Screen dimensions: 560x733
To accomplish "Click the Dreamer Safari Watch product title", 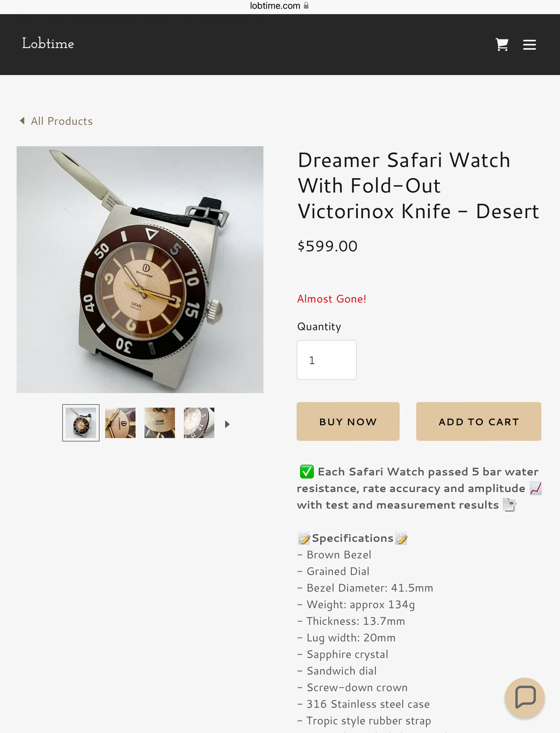I will coord(419,186).
